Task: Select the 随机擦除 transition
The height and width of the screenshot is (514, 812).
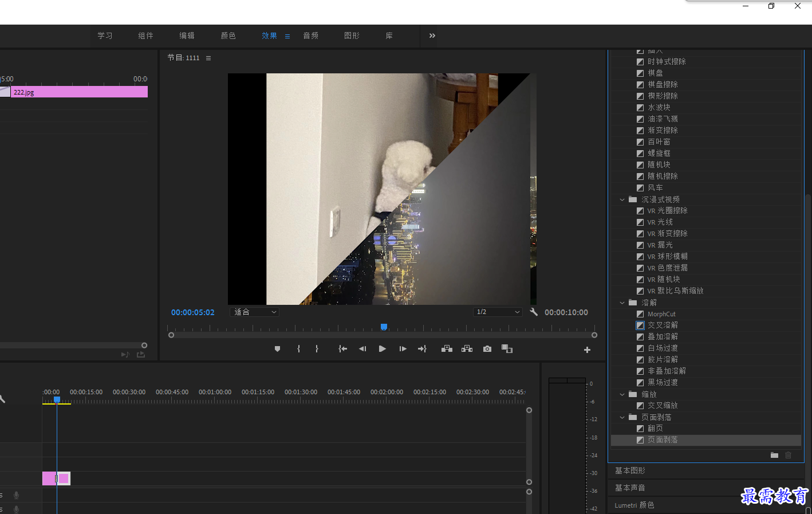Action: (x=663, y=176)
